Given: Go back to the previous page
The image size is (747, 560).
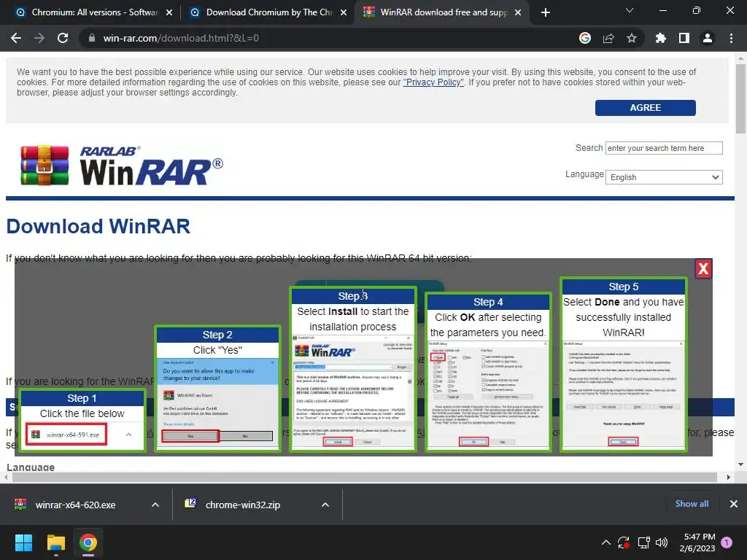Looking at the screenshot, I should [16, 38].
